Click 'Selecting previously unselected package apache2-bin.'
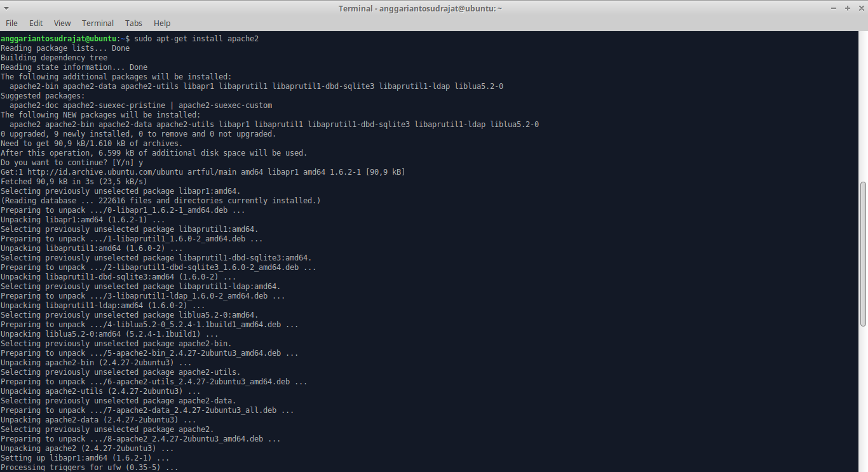 click(x=116, y=344)
